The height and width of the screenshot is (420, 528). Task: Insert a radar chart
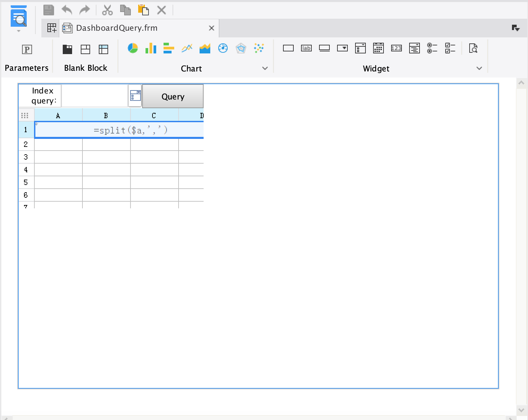[x=241, y=48]
